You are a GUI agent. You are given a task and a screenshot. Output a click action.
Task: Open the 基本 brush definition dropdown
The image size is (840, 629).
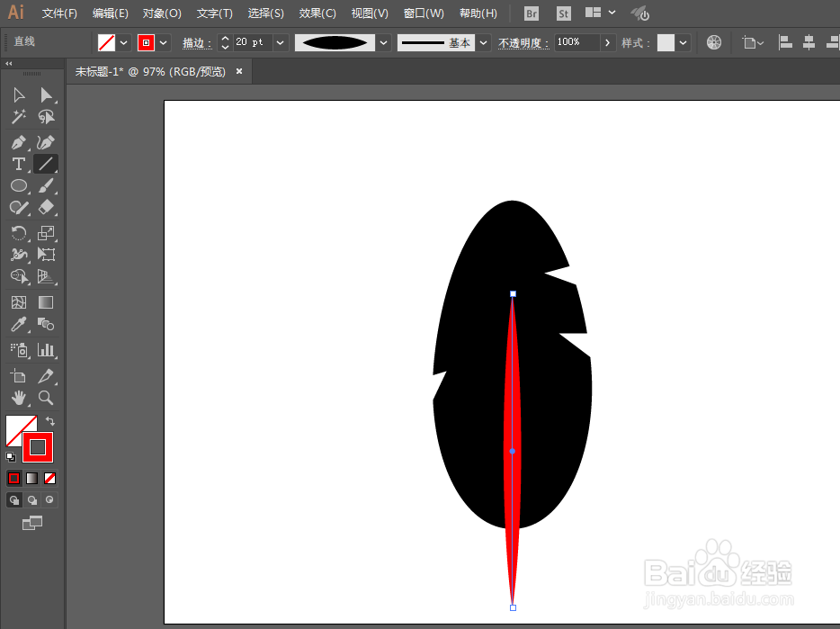(483, 41)
